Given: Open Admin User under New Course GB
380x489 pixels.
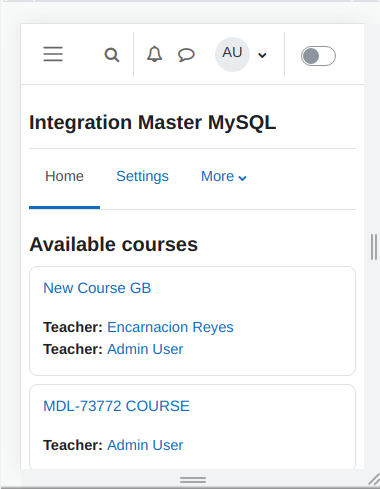Looking at the screenshot, I should coord(145,349).
